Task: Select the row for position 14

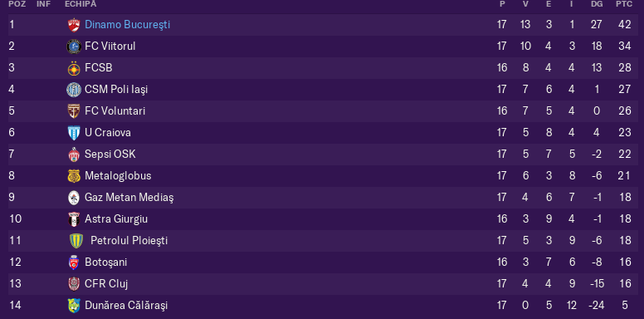Action: tap(323, 306)
